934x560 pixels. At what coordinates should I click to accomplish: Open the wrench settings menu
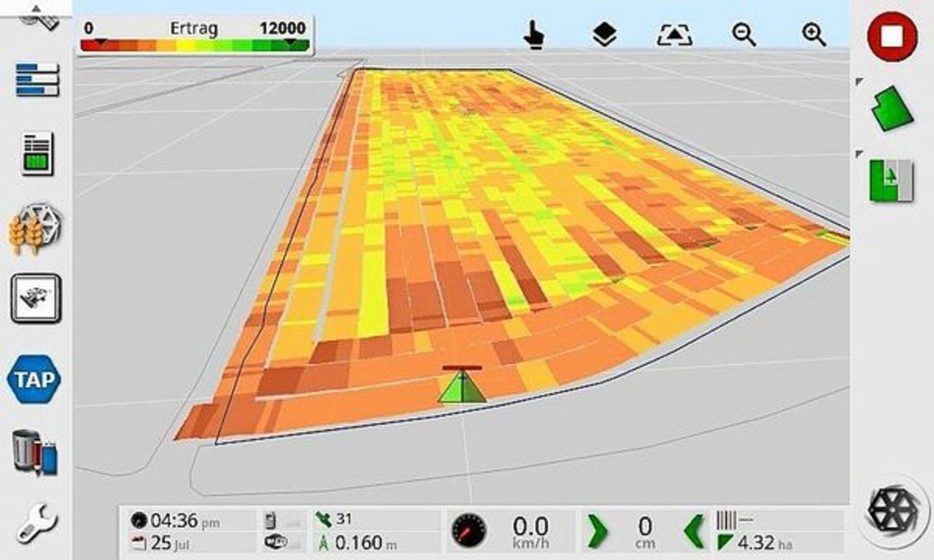pos(34,524)
